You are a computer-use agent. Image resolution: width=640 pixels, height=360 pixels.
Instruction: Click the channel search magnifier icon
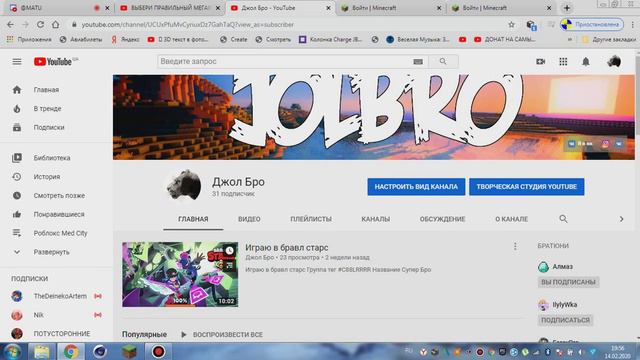pos(563,219)
